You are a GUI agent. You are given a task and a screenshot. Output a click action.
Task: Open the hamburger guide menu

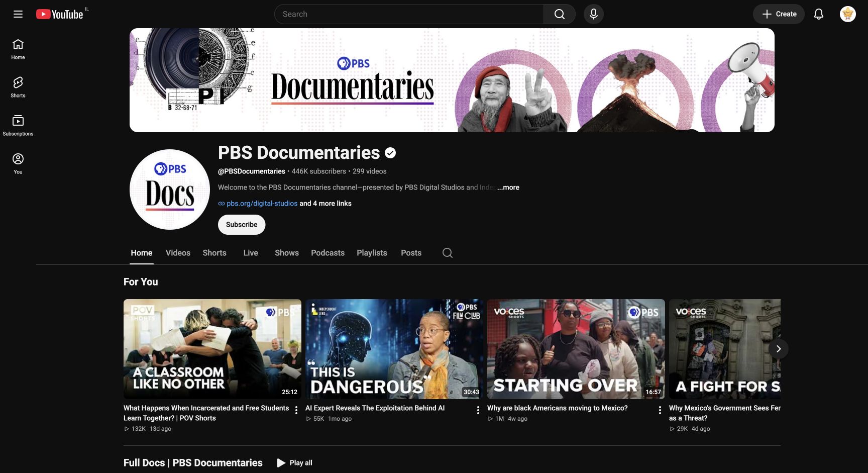click(x=18, y=14)
